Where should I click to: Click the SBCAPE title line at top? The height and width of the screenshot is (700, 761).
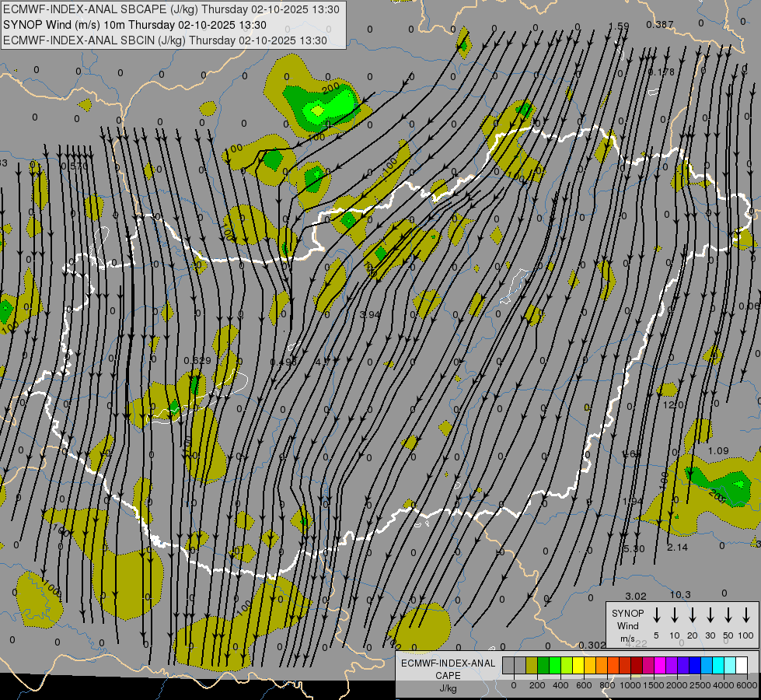point(172,10)
